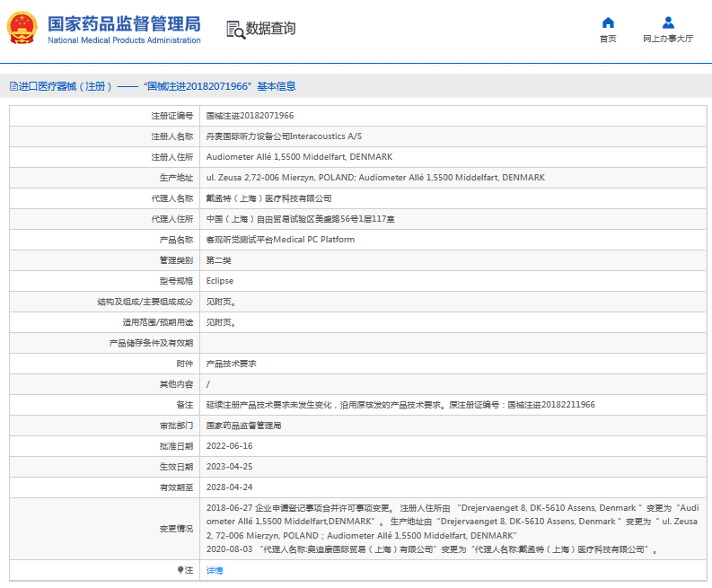The height and width of the screenshot is (588, 712).
Task: Click 国家药品监督管理局 in 审批部门 row
Action: coord(243,426)
